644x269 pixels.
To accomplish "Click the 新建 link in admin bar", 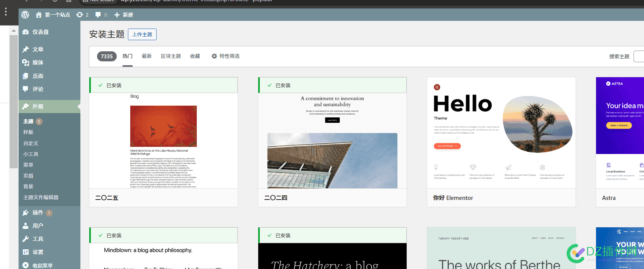I will coord(128,15).
